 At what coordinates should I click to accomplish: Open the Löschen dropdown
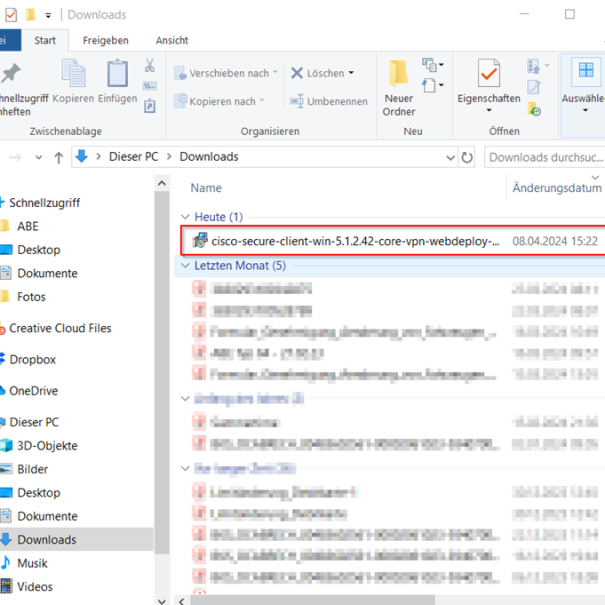coord(322,73)
